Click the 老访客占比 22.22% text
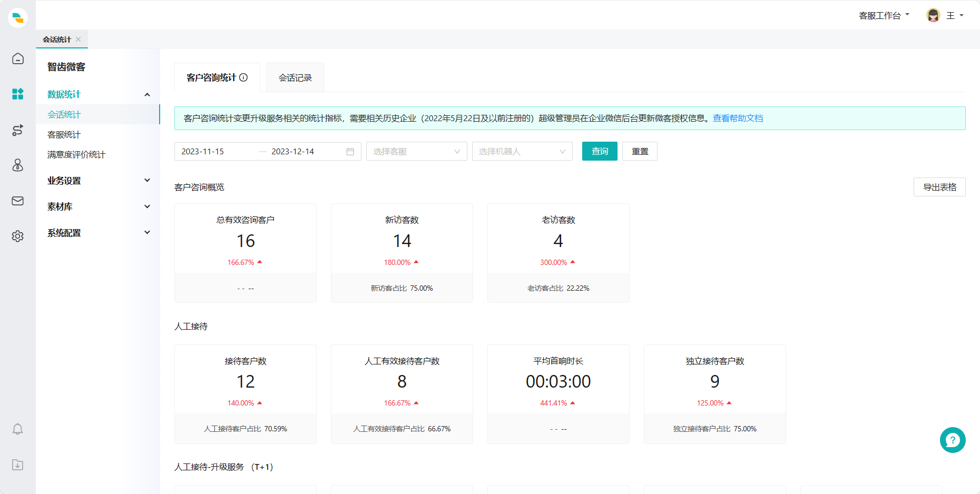980x494 pixels. tap(558, 288)
